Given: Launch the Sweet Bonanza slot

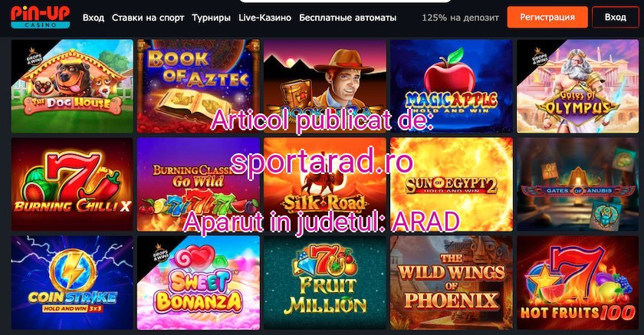Looking at the screenshot, I should coord(199,282).
